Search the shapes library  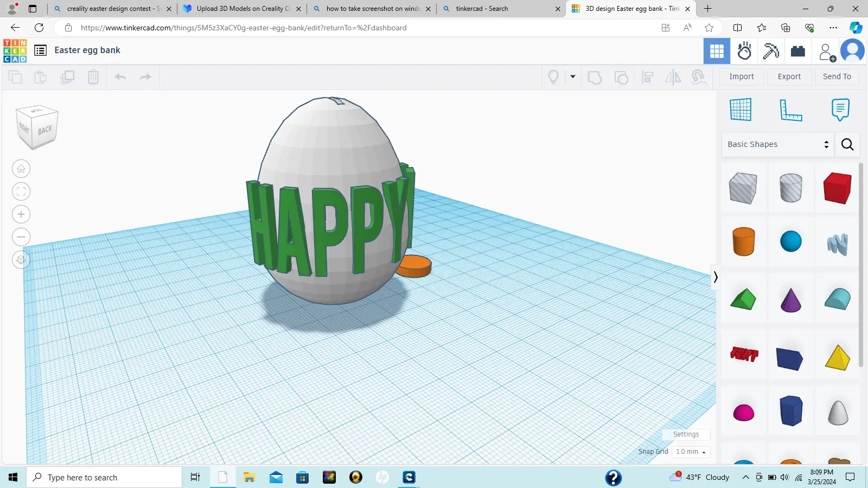(x=847, y=144)
